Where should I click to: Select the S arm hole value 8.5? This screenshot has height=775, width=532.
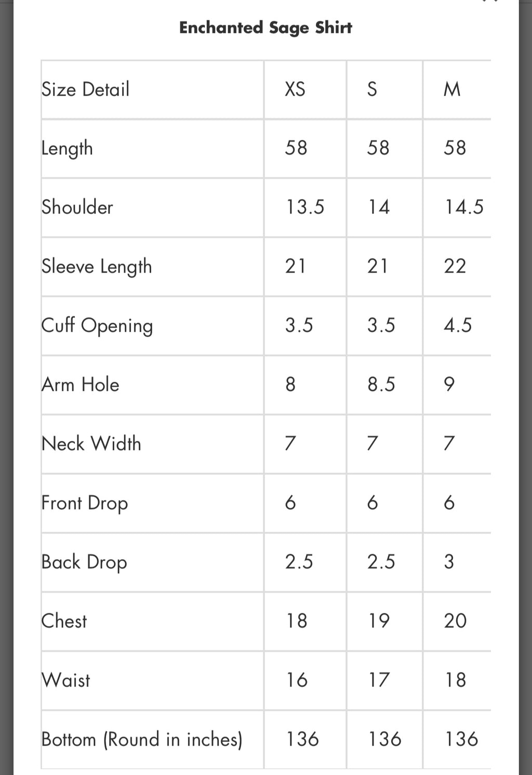click(381, 385)
